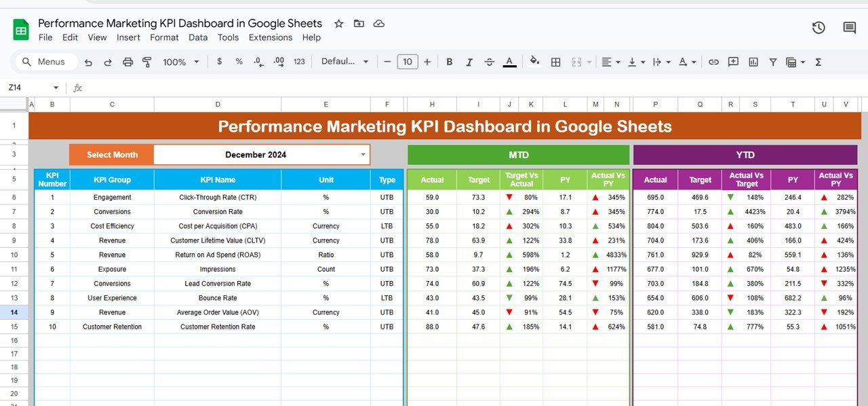Print the spreadsheet
868x406 pixels.
coord(127,62)
